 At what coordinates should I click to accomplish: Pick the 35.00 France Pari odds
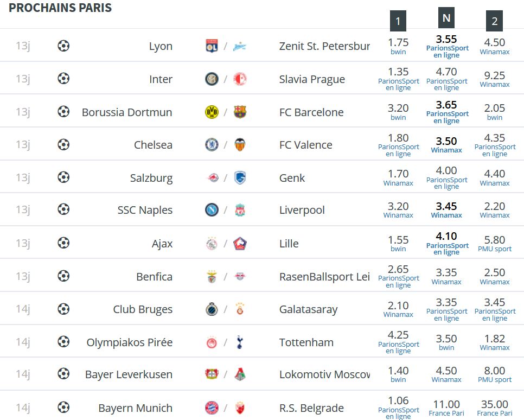[x=495, y=408]
